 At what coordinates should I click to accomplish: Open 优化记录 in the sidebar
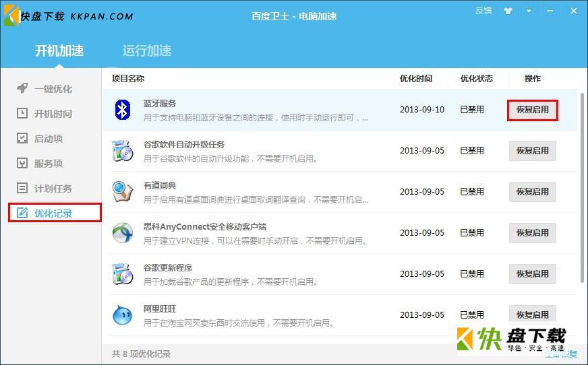(x=55, y=213)
